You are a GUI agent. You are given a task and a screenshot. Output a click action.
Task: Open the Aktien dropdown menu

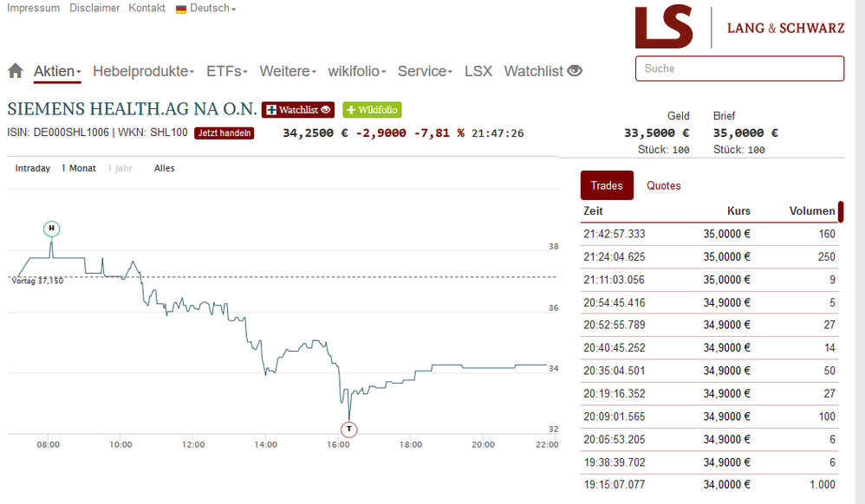pos(57,71)
